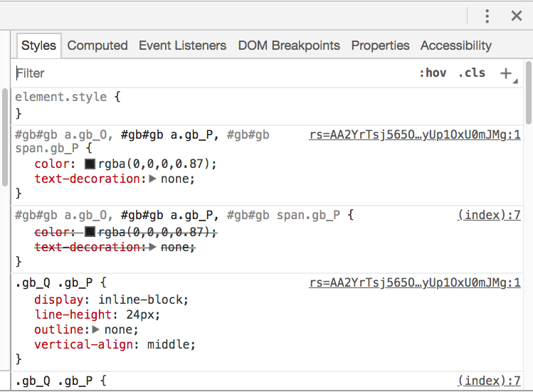Click the struck-through rgba color swatch
This screenshot has height=392, width=533.
(x=90, y=232)
